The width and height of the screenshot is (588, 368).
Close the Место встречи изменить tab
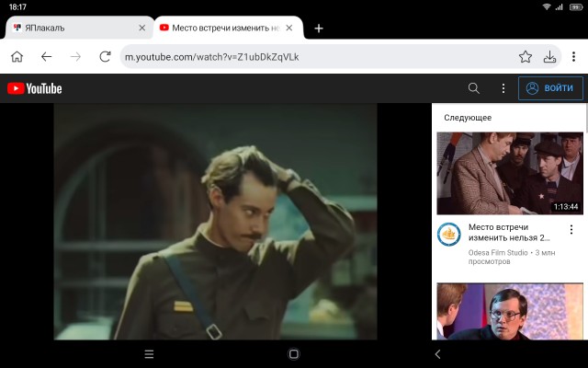[x=289, y=28]
